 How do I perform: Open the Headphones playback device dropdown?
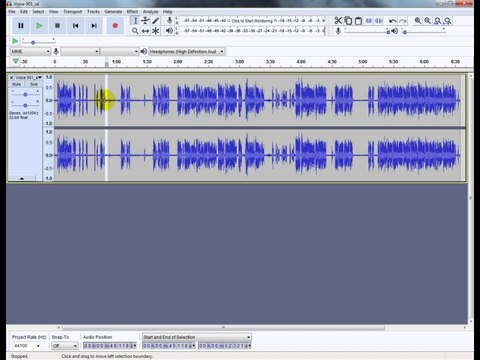[187, 51]
